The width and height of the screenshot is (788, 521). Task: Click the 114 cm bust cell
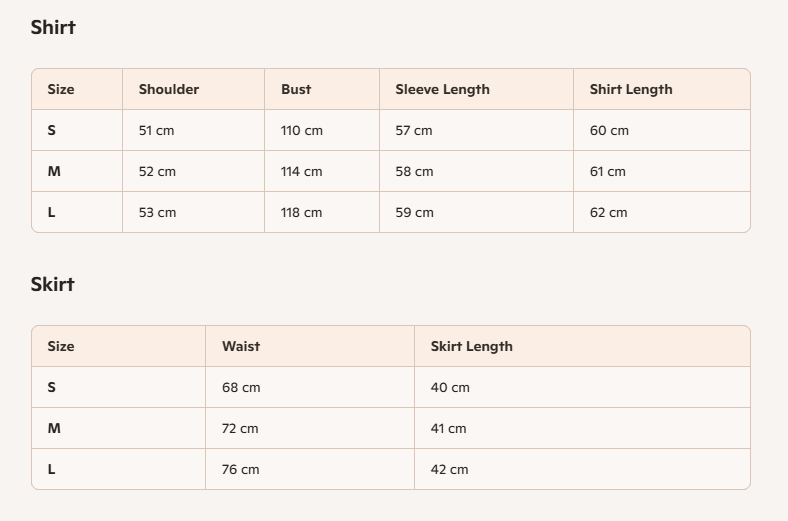302,172
